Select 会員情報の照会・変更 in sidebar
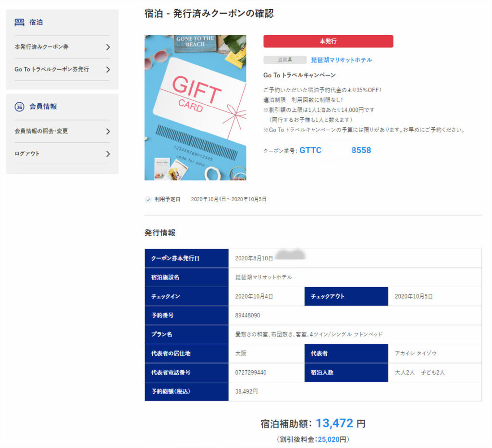 [41, 131]
